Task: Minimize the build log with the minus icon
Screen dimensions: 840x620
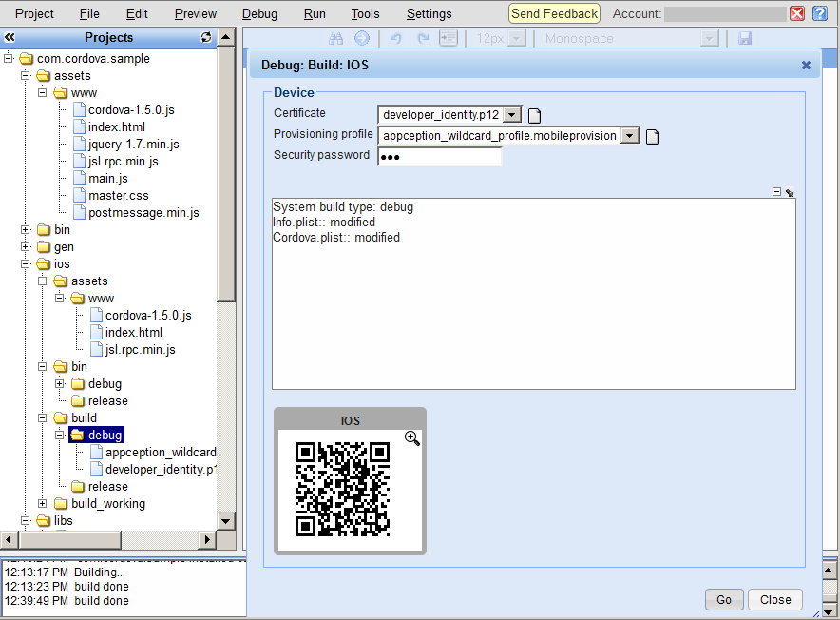Action: point(776,191)
